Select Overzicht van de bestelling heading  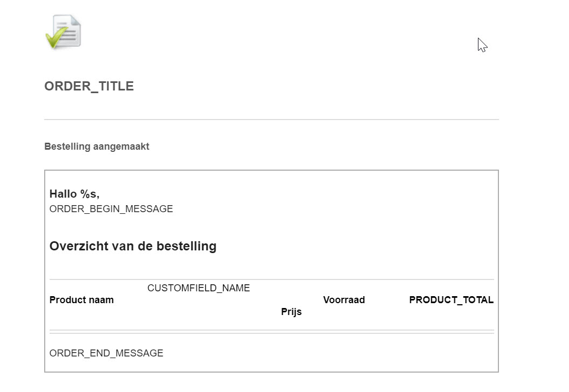133,246
